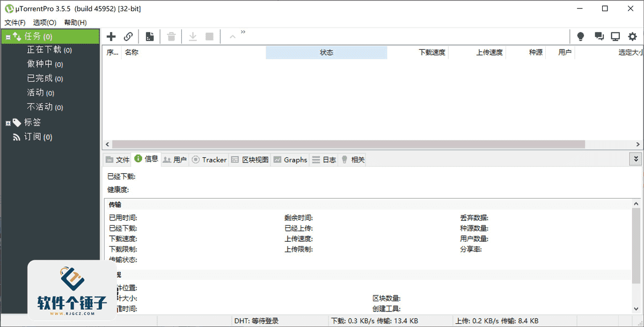This screenshot has height=327, width=644.
Task: Click the lightbulb icon in the toolbar
Action: (x=580, y=36)
